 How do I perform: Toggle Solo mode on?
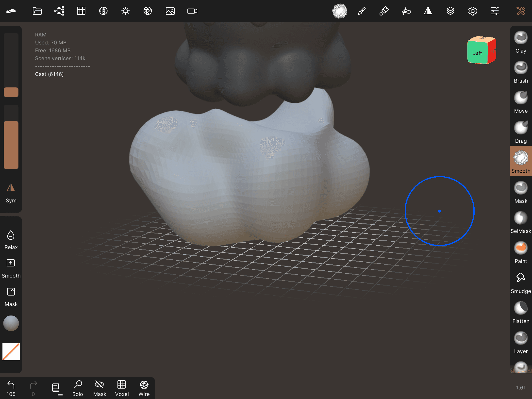point(77,388)
